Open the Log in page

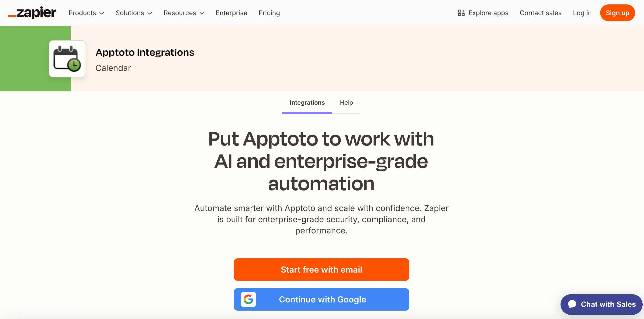tap(582, 13)
